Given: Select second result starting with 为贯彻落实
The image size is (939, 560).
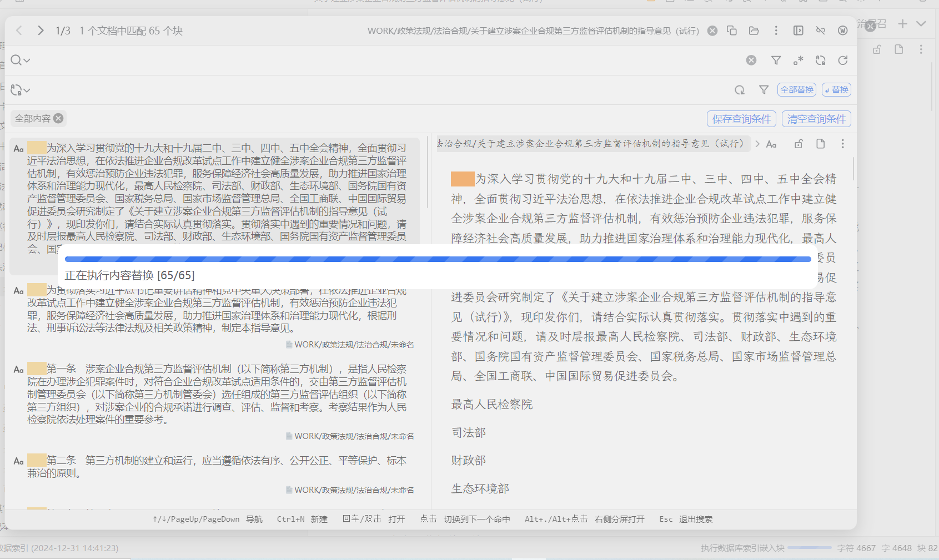Looking at the screenshot, I should (x=217, y=315).
